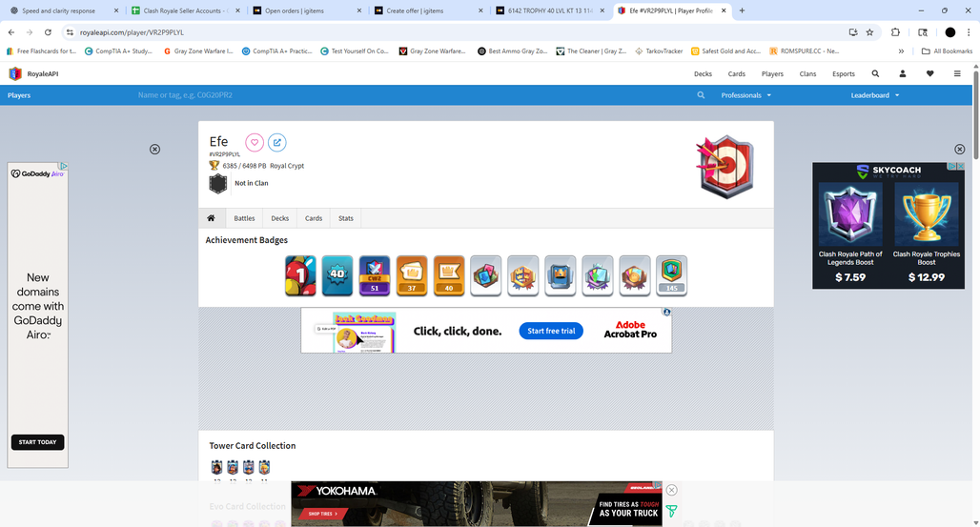Open the user account icon in navbar
Screen dimensions: 980x527
tap(903, 73)
